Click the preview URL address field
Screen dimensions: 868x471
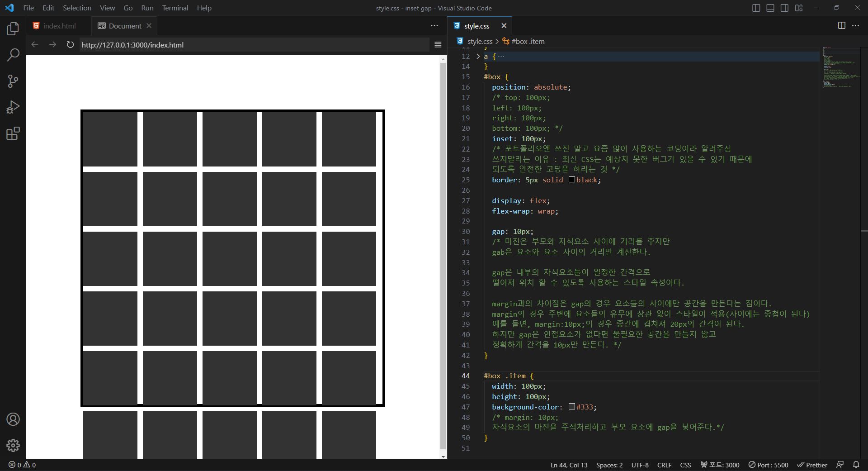pyautogui.click(x=254, y=45)
